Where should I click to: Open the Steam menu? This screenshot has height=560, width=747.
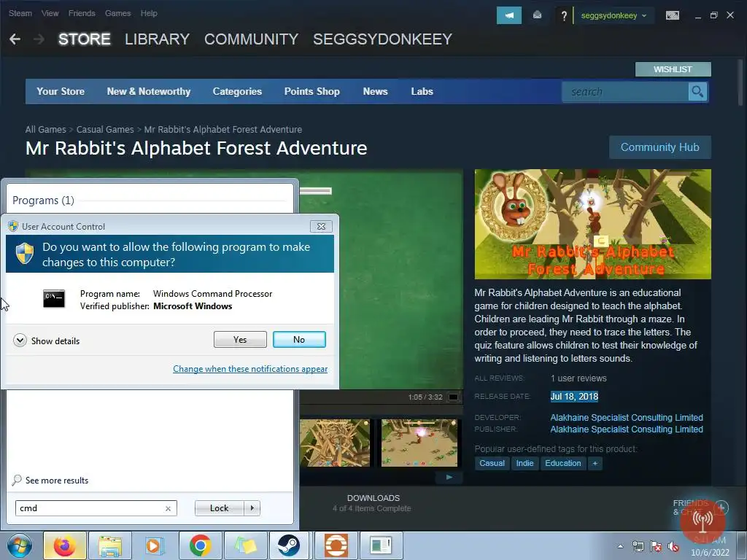pos(20,13)
